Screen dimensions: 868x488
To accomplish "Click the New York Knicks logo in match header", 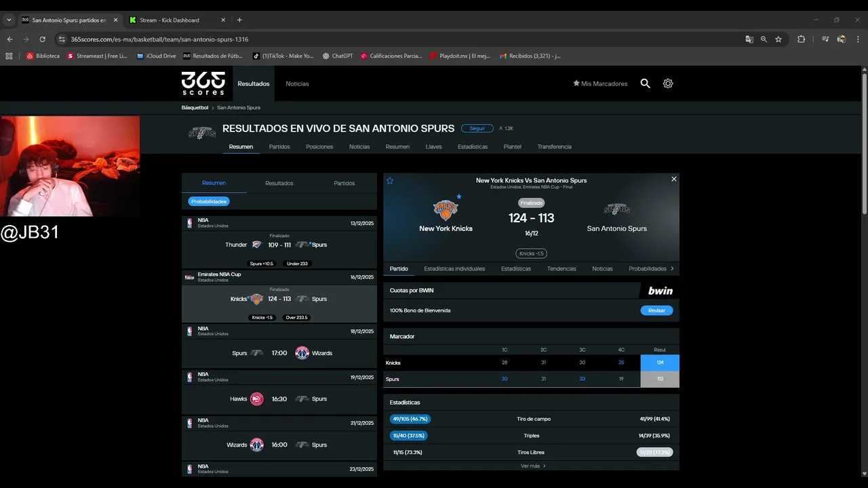I will (446, 209).
